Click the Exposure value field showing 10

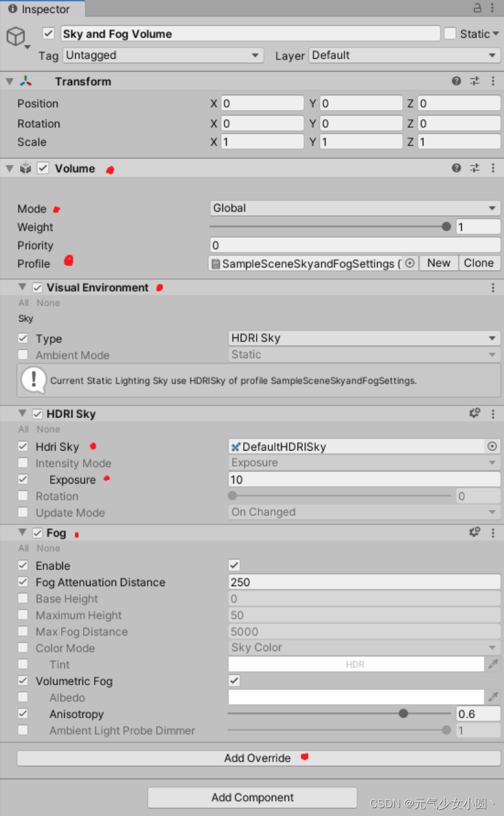[364, 480]
